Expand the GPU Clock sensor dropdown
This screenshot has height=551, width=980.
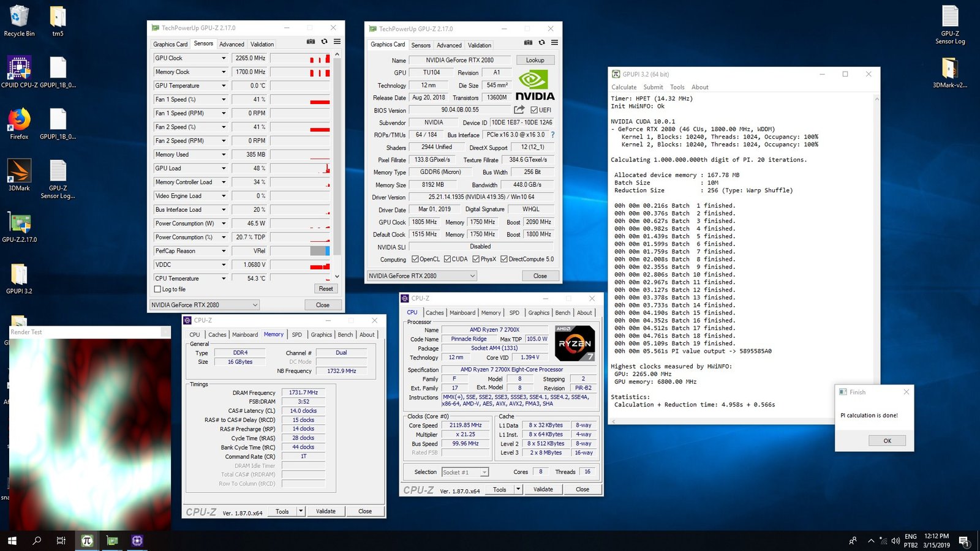point(224,58)
